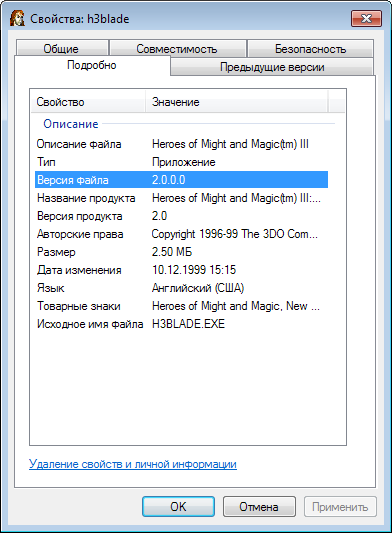The height and width of the screenshot is (533, 392).
Task: Click the value Английский (США)
Action: tap(198, 288)
